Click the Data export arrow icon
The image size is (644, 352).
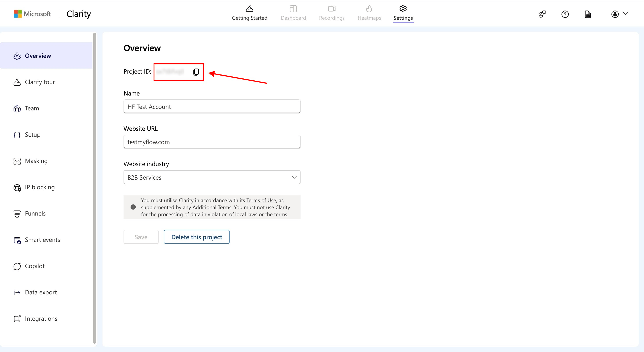(x=17, y=292)
